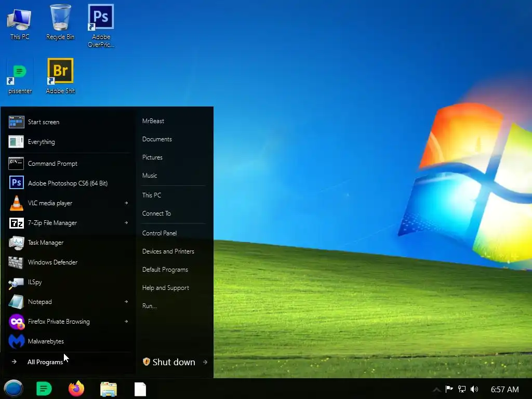This screenshot has height=399, width=532.
Task: Open Help and Support
Action: point(166,288)
